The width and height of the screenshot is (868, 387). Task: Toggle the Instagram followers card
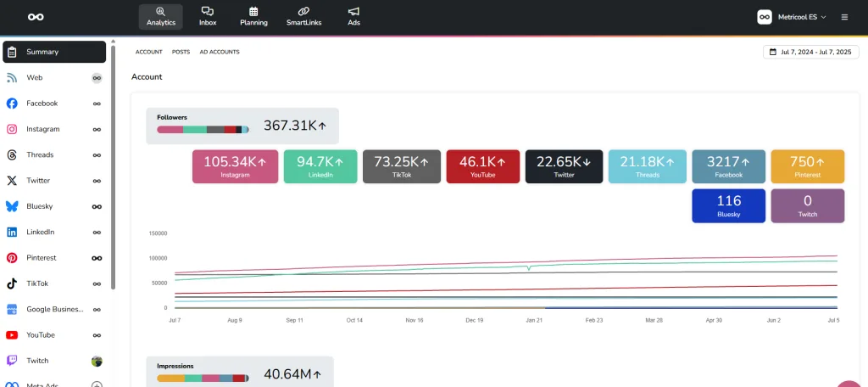(x=235, y=166)
